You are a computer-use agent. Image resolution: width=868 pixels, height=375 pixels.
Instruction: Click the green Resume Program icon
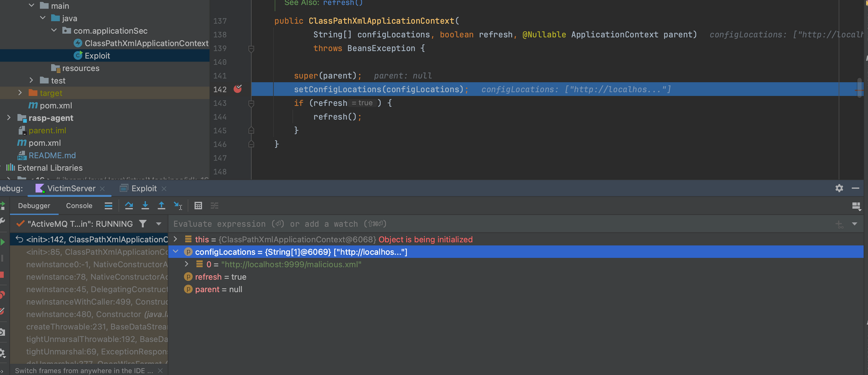point(3,241)
